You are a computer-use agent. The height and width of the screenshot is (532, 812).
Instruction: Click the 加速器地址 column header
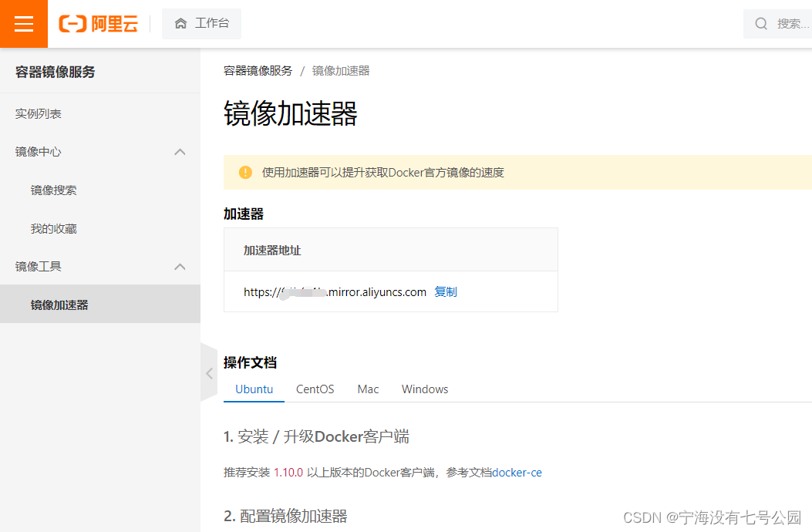coord(272,251)
